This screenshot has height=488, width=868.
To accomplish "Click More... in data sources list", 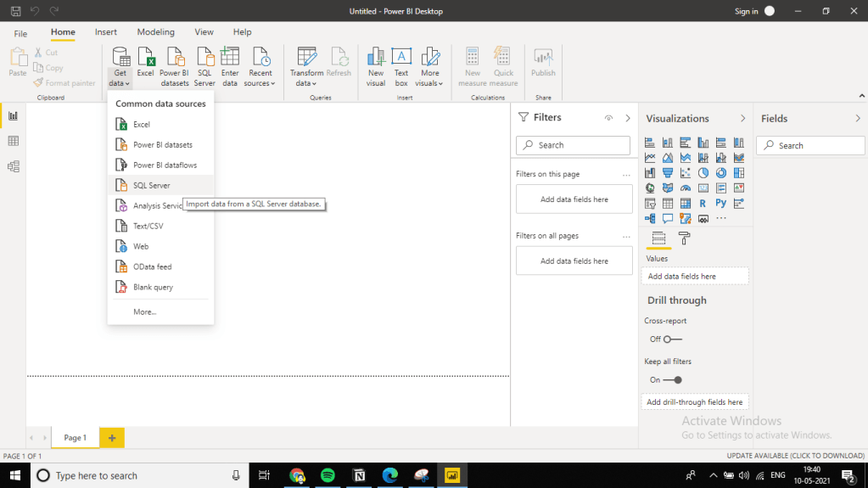I will pos(145,312).
